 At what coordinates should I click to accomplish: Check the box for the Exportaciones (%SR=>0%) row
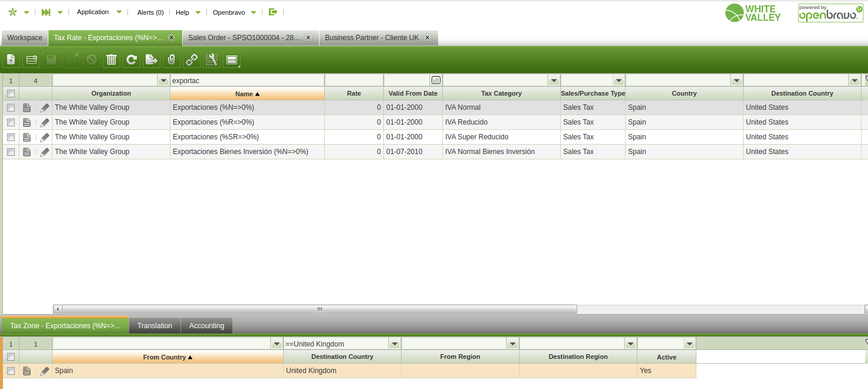11,137
